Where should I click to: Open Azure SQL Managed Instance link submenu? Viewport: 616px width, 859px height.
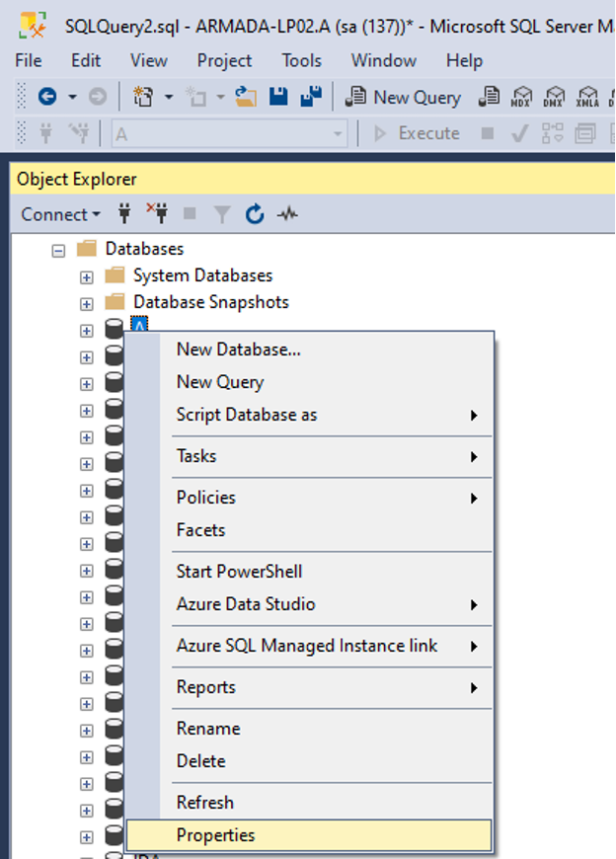[x=309, y=646]
